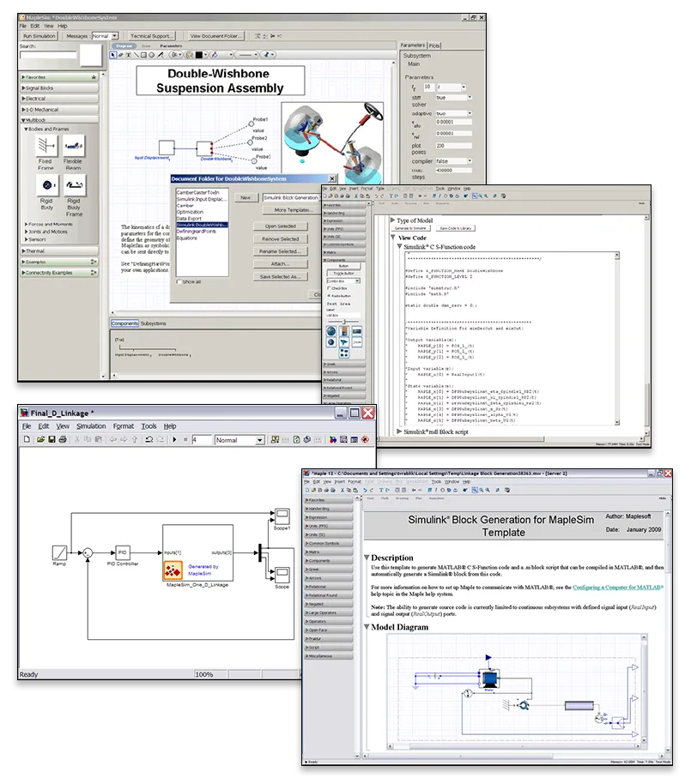This screenshot has height=784, width=691.
Task: Click Undo icon in Simulink toolbar
Action: 149,439
